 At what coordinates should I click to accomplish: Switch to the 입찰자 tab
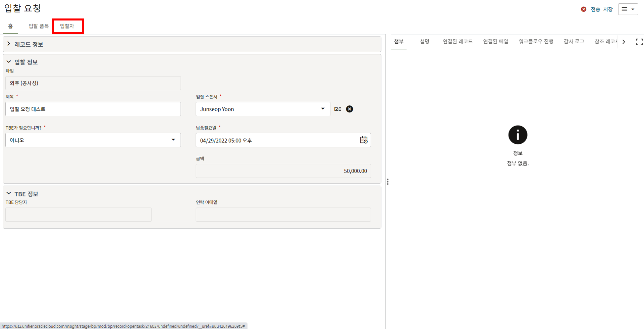pos(67,26)
